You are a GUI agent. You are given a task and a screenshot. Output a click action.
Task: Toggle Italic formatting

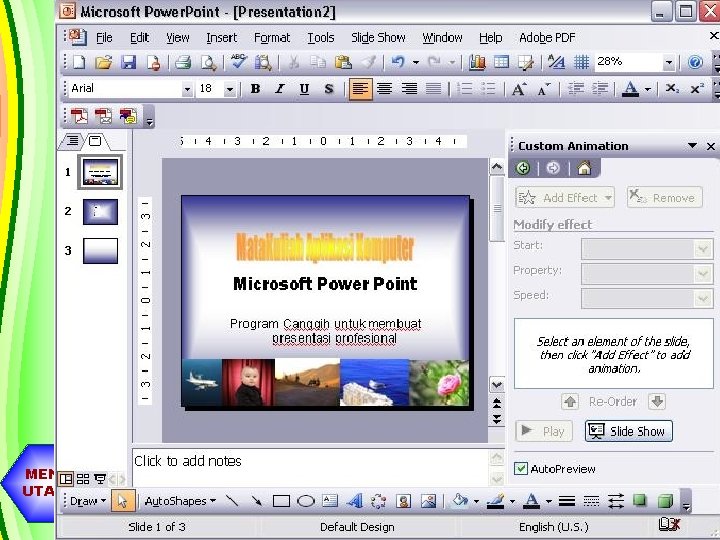coord(280,89)
